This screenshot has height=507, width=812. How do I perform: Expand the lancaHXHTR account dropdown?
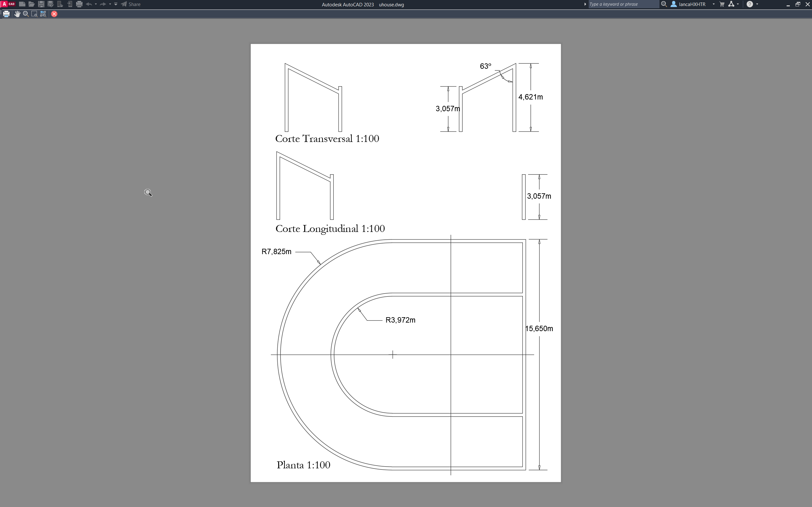[x=713, y=4]
